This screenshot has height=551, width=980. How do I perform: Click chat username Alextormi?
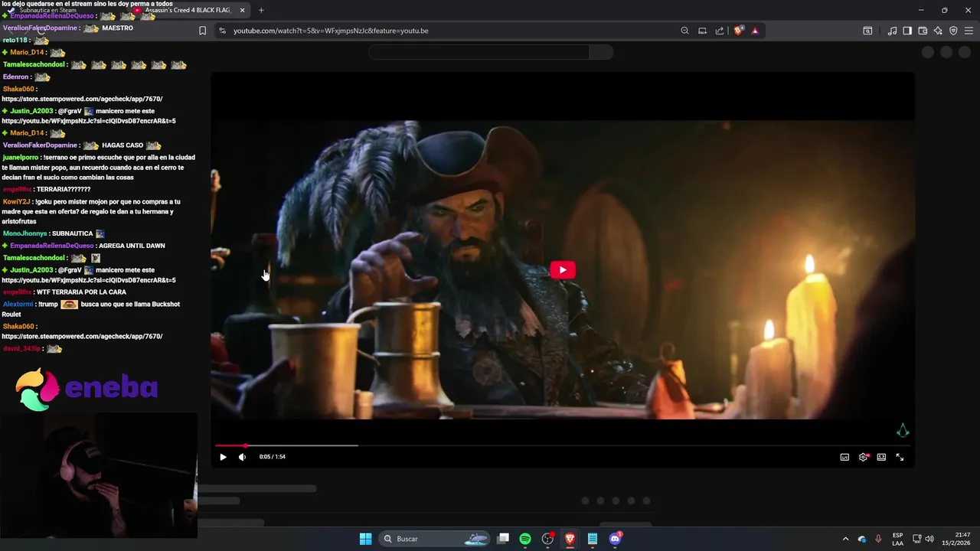(18, 304)
